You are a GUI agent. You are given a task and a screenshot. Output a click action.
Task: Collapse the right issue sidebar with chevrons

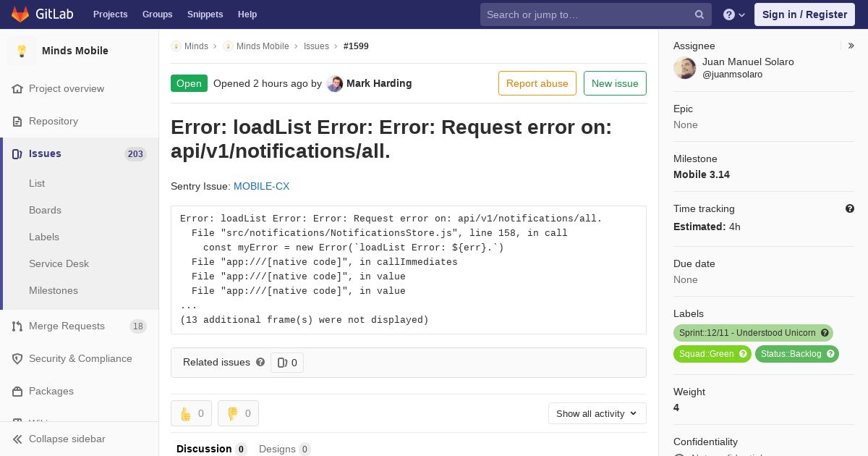[x=851, y=46]
